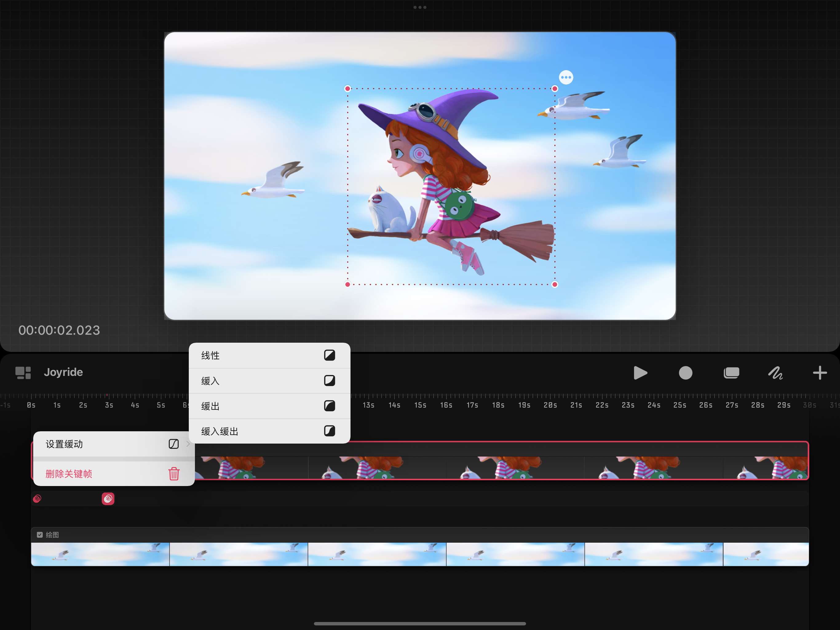Open the gallery grid icon beside Joyride
840x630 pixels.
(x=23, y=373)
